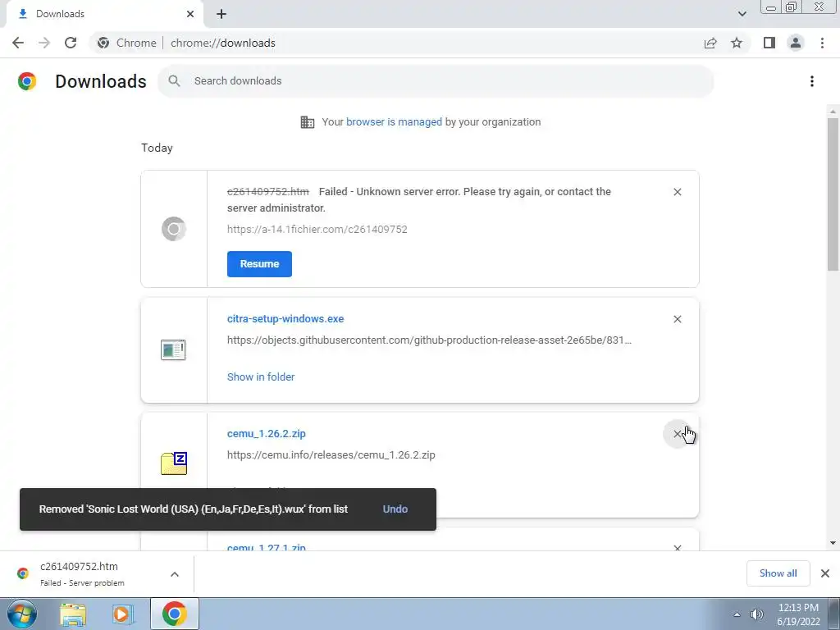Open the Windows Start menu
The width and height of the screenshot is (840, 630).
click(x=22, y=614)
